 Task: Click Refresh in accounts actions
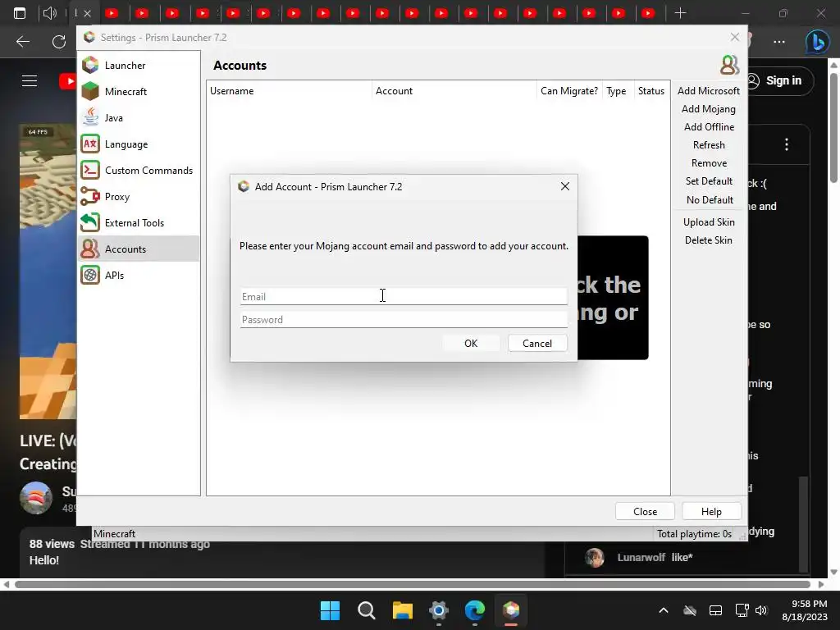[x=708, y=145]
